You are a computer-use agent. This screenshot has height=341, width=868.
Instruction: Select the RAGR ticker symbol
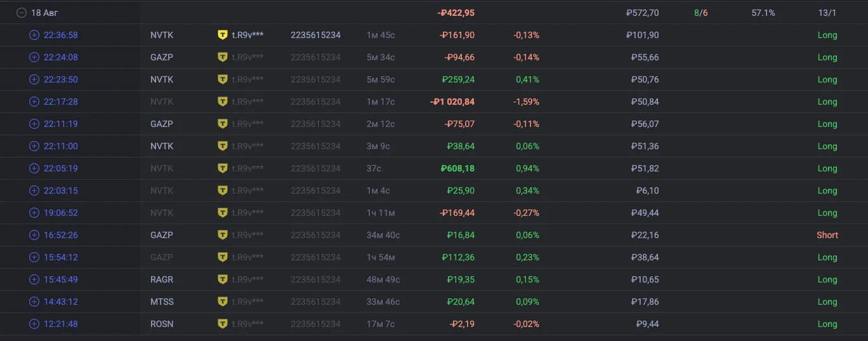(162, 279)
